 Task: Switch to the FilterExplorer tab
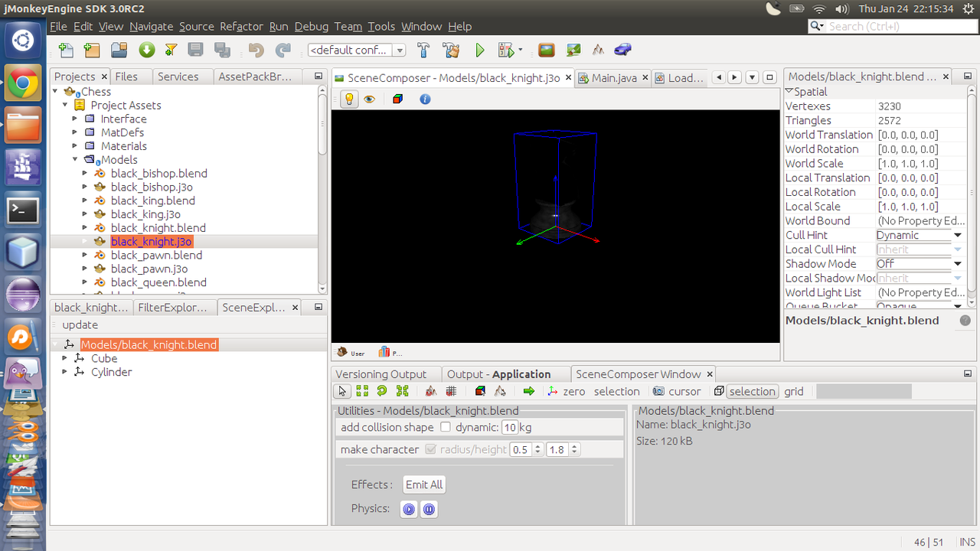(x=172, y=308)
